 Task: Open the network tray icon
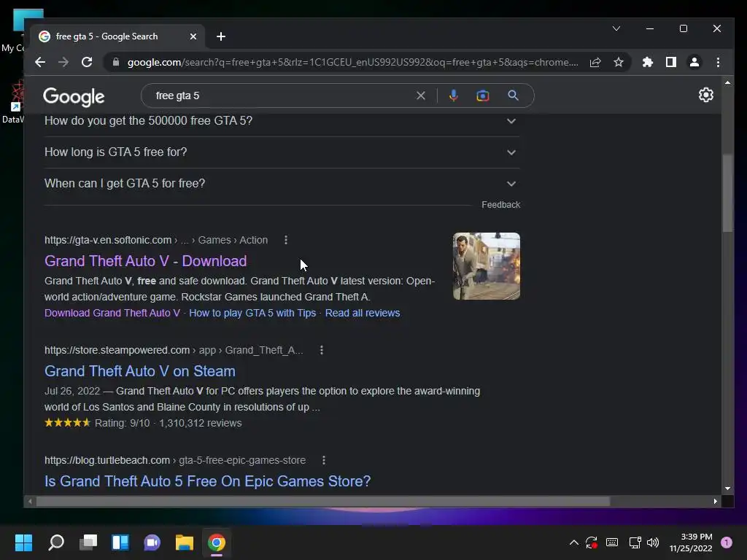click(x=635, y=542)
